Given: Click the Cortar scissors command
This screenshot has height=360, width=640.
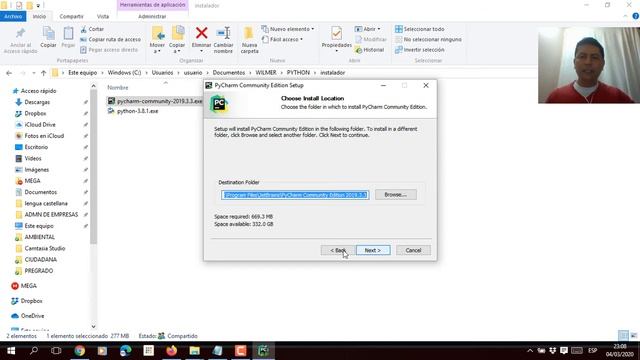Looking at the screenshot, I should coord(92,29).
